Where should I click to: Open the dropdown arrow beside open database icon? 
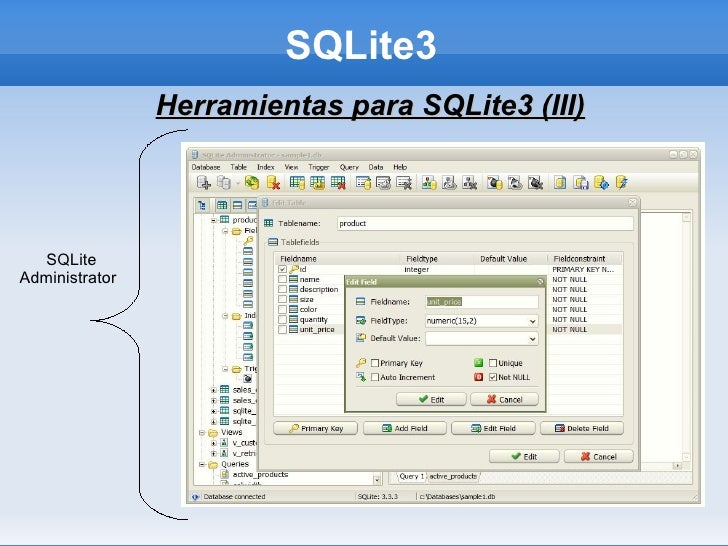(238, 183)
